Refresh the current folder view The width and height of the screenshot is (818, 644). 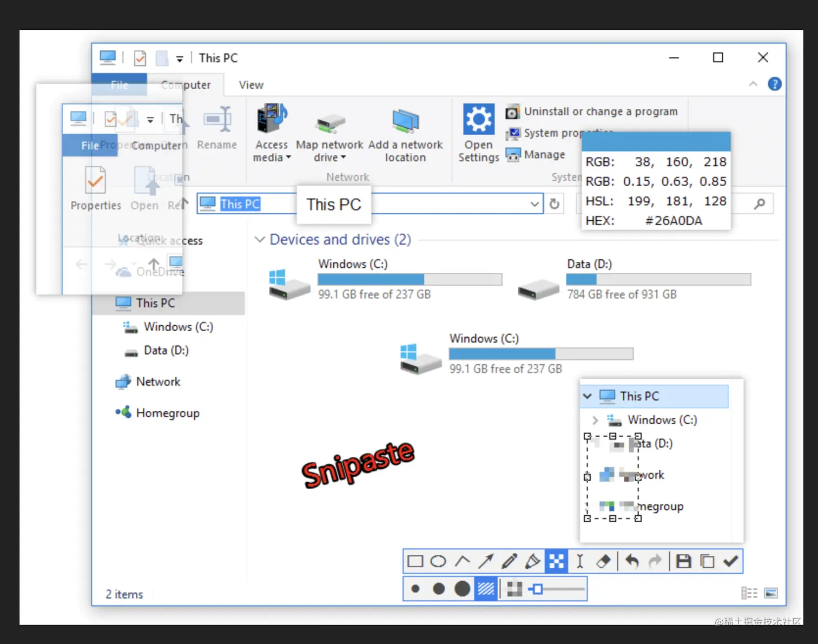555,204
